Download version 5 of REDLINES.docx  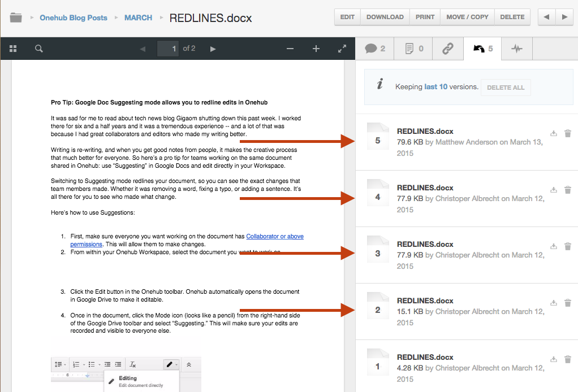point(553,133)
